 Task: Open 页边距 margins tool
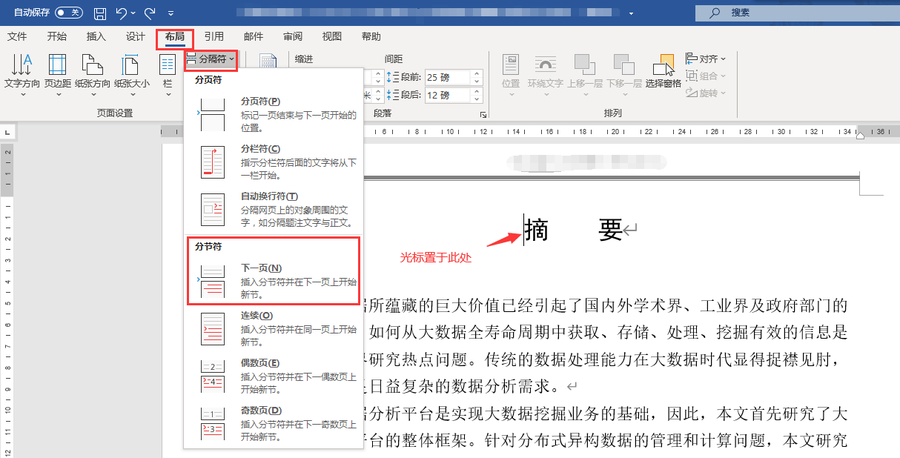point(57,72)
